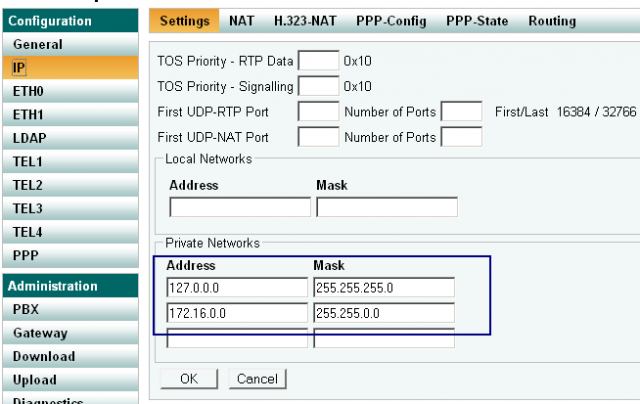The width and height of the screenshot is (640, 404).
Task: Click the 172.16.0.0 private address field
Action: click(x=237, y=313)
